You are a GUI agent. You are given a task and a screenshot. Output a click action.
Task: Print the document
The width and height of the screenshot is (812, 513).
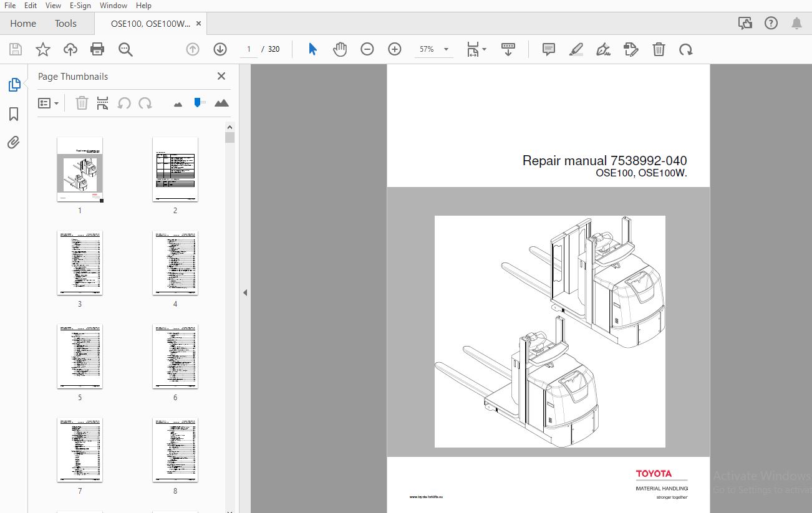97,49
